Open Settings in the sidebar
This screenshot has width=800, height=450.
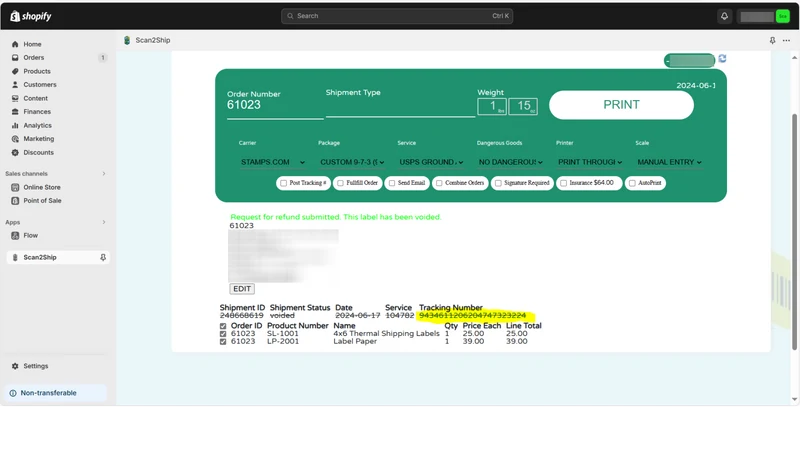pos(36,366)
